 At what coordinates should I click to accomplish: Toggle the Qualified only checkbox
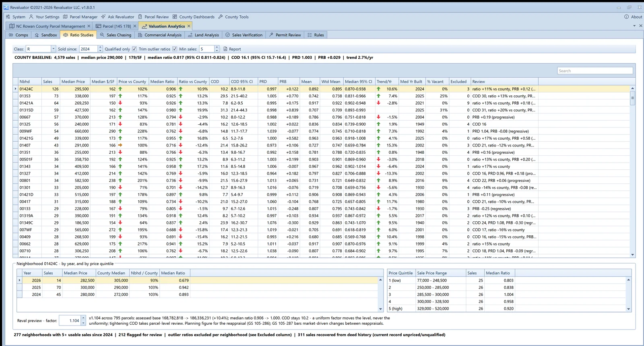(x=134, y=49)
